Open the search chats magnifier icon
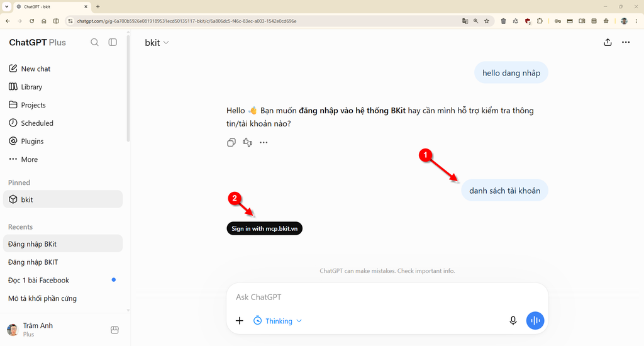Viewport: 644px width, 346px height. [94, 42]
